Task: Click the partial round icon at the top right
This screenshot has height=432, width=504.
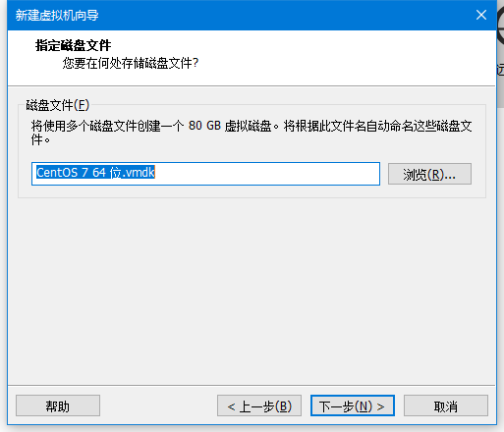Action: pyautogui.click(x=500, y=26)
